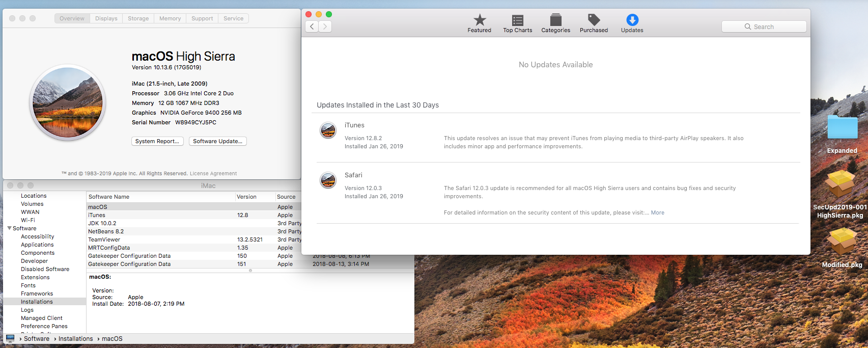Switch to the Support tab
The height and width of the screenshot is (348, 868).
point(202,18)
